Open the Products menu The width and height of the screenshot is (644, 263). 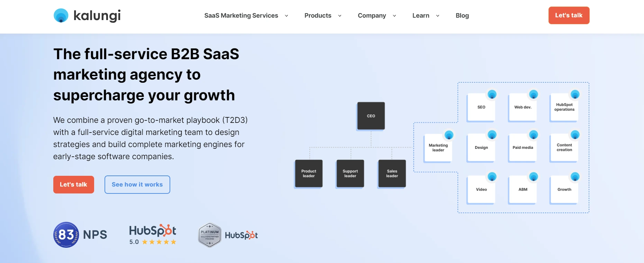(x=318, y=16)
